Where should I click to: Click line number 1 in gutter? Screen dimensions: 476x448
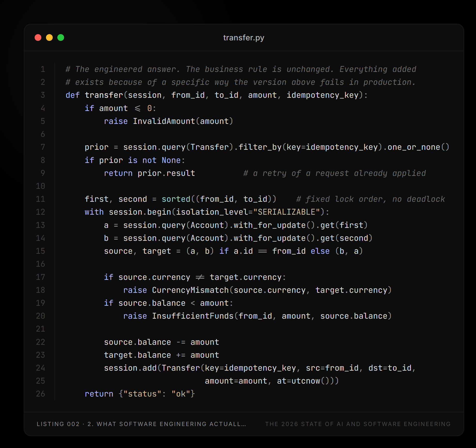tap(43, 69)
